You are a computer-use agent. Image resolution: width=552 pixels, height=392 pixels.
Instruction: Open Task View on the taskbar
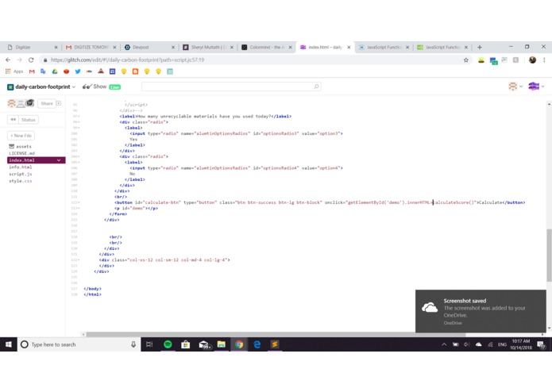(x=149, y=344)
